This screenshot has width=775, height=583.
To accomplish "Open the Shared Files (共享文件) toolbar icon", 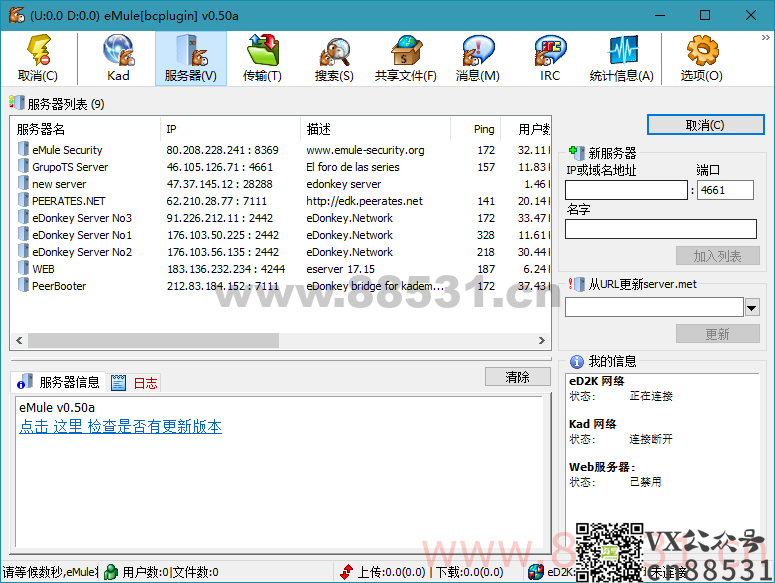I will pos(406,58).
